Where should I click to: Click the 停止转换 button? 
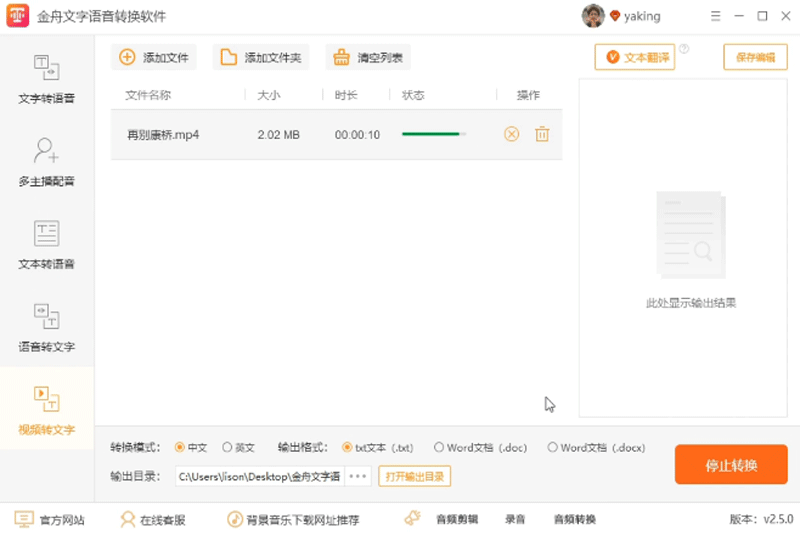[731, 464]
